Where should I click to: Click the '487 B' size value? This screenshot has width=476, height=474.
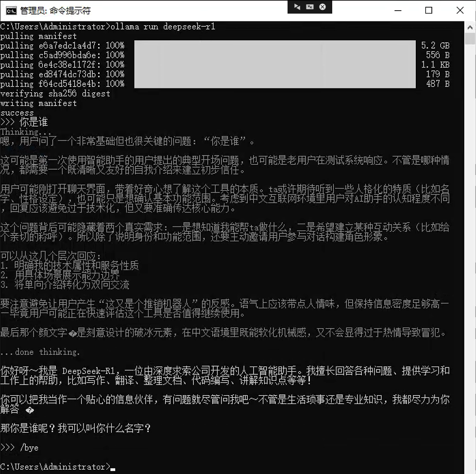[438, 84]
